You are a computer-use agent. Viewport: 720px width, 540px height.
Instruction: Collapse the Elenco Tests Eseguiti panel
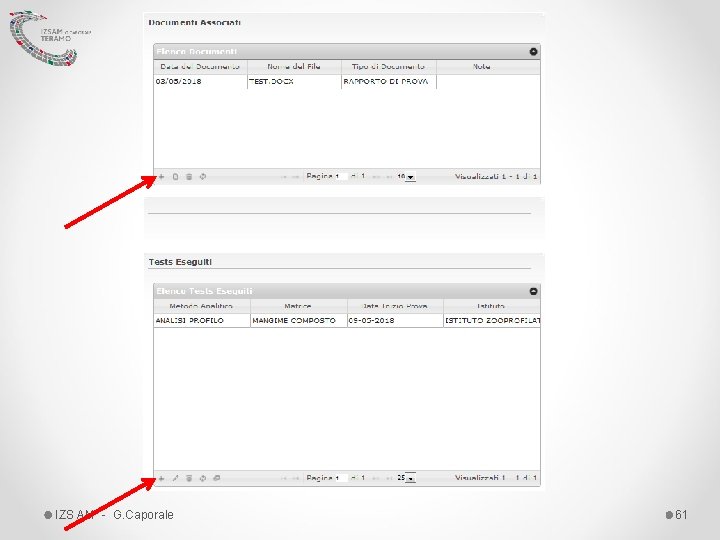click(533, 291)
